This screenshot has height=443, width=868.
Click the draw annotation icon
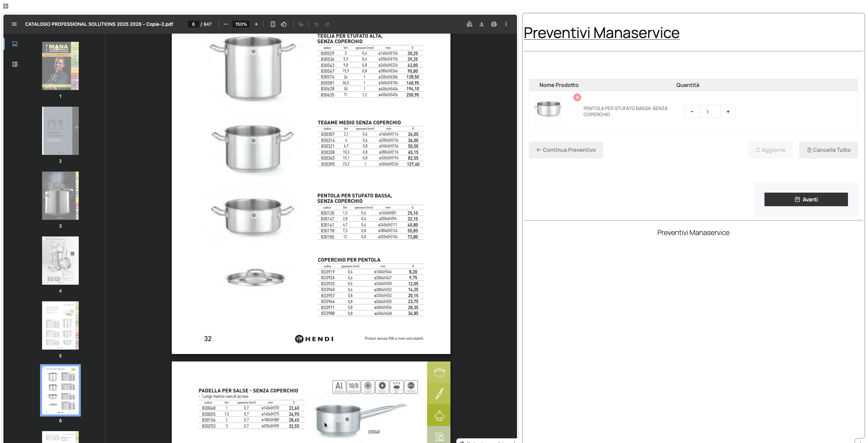click(x=301, y=24)
